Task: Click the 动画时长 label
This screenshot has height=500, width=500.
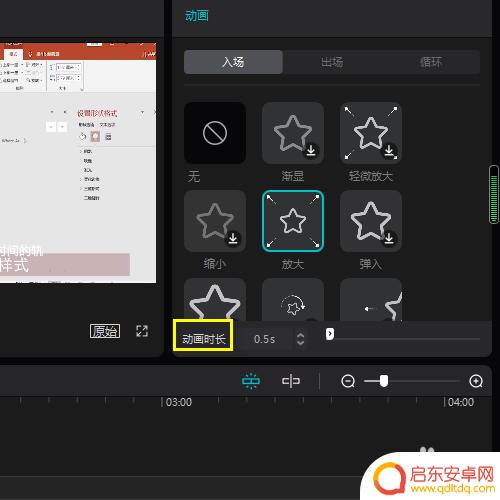Action: click(x=203, y=339)
